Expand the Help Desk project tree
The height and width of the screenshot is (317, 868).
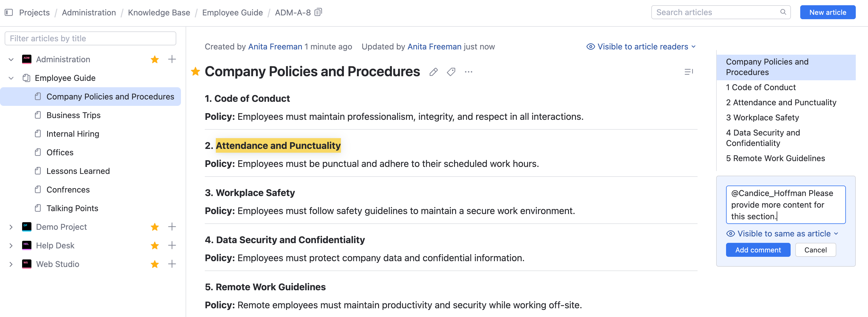coord(11,245)
